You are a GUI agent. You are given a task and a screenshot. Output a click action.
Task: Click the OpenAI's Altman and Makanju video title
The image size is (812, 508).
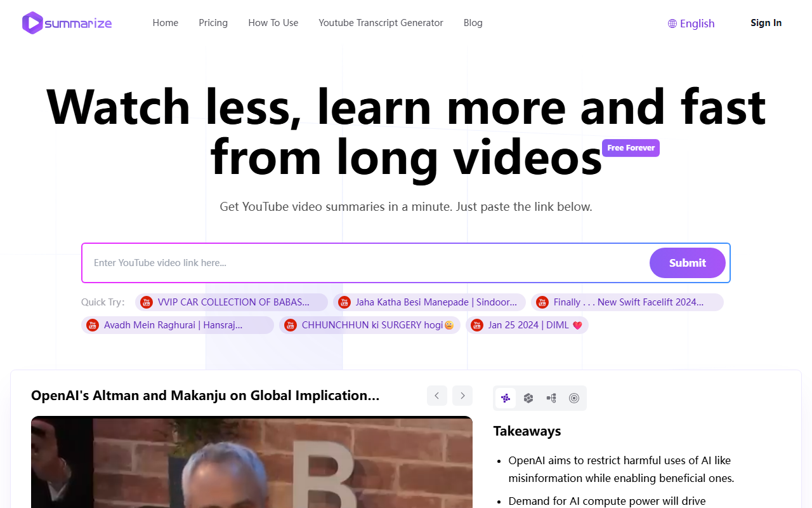click(206, 396)
